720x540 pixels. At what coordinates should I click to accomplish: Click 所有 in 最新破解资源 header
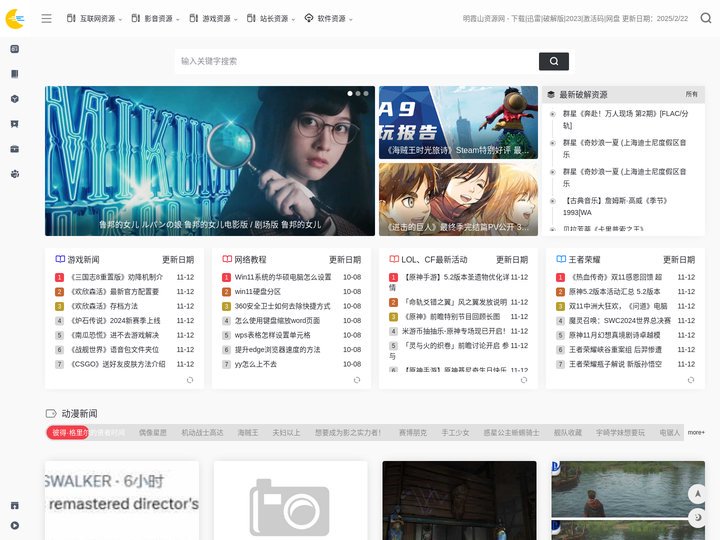click(x=692, y=94)
